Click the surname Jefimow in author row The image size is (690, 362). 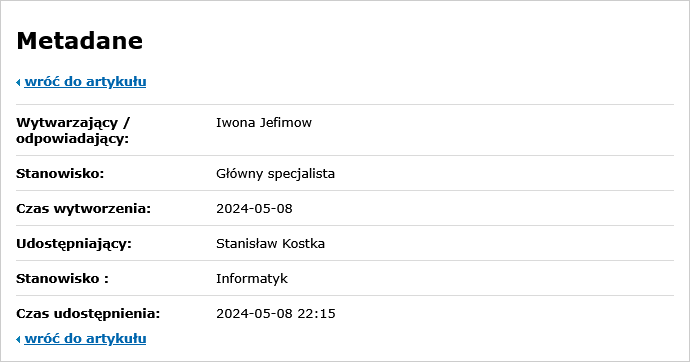pos(286,122)
